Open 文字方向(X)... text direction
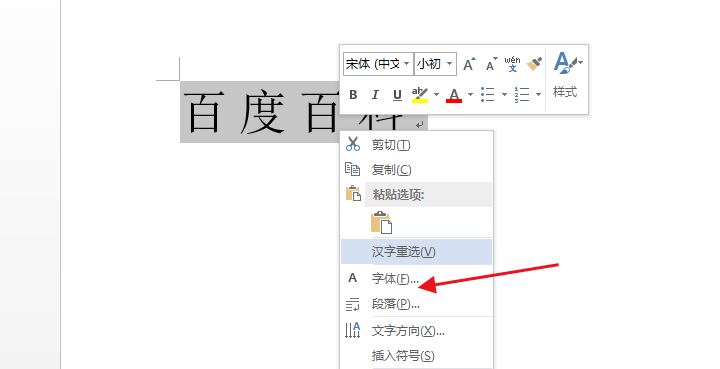This screenshot has width=720, height=369. (x=416, y=330)
